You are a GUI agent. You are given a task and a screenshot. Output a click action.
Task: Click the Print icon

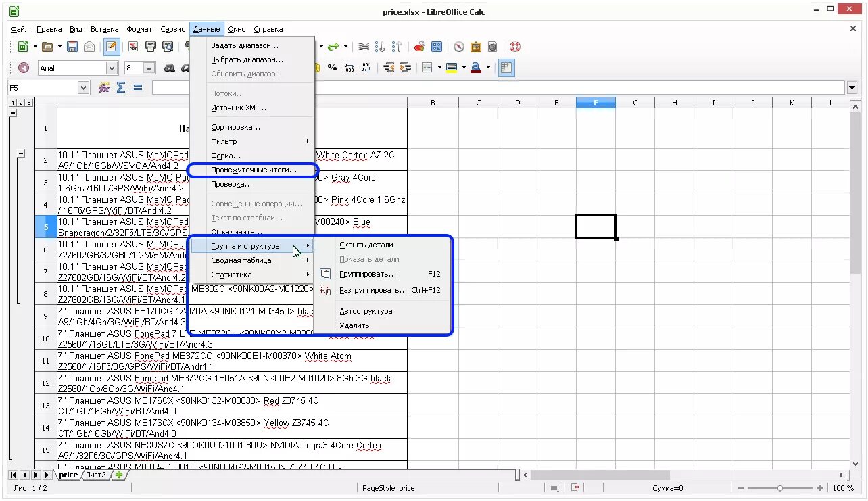[150, 47]
